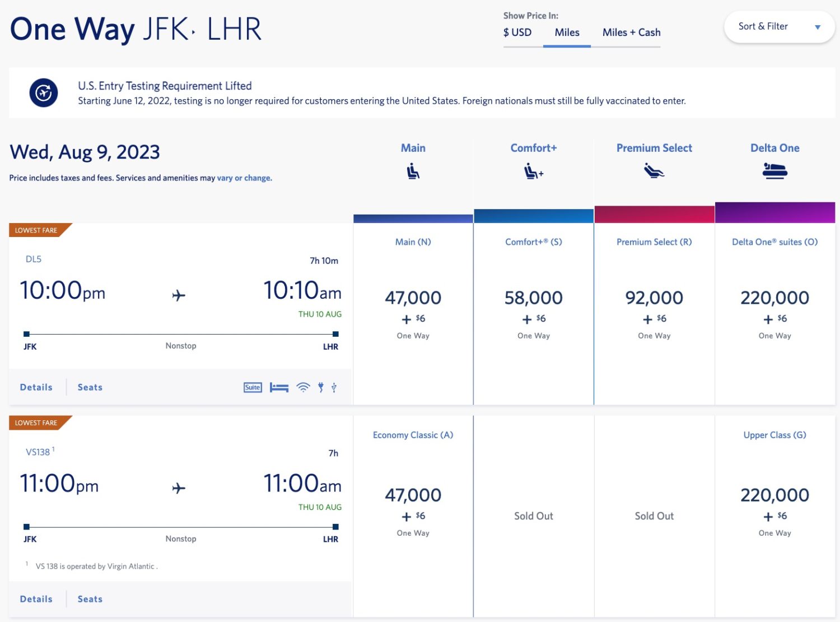Viewport: 840px width, 622px height.
Task: Open the vary or change link
Action: tap(244, 178)
